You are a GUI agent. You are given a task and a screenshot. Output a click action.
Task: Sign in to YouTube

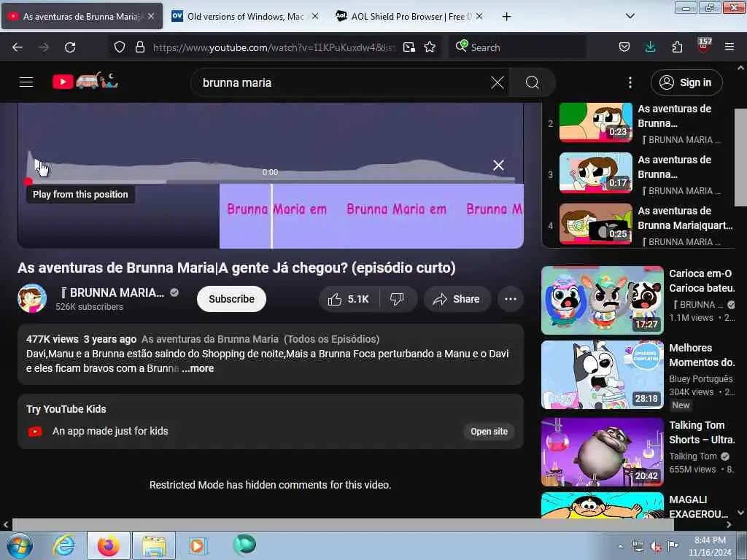[686, 82]
